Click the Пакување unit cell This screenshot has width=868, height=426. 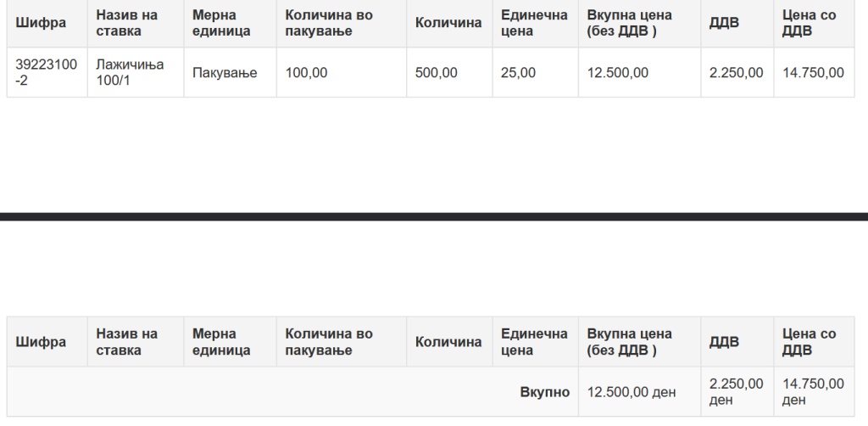click(225, 73)
